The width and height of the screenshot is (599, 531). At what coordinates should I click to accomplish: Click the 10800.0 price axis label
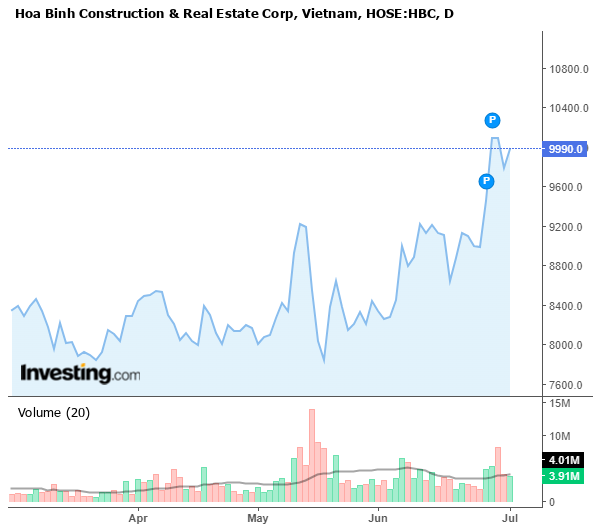click(x=568, y=69)
